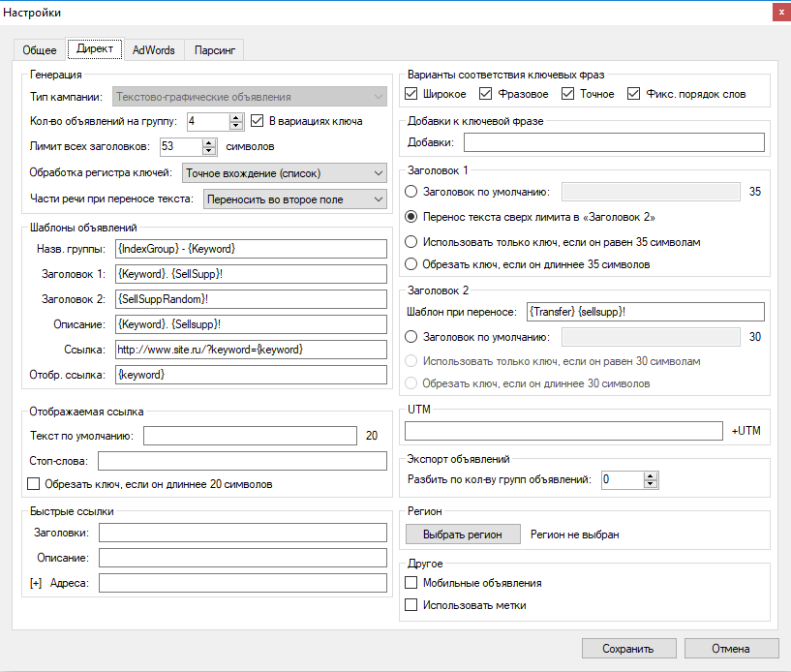Uncheck the Широкое match type
Viewport: 791px width, 672px height.
tap(412, 94)
